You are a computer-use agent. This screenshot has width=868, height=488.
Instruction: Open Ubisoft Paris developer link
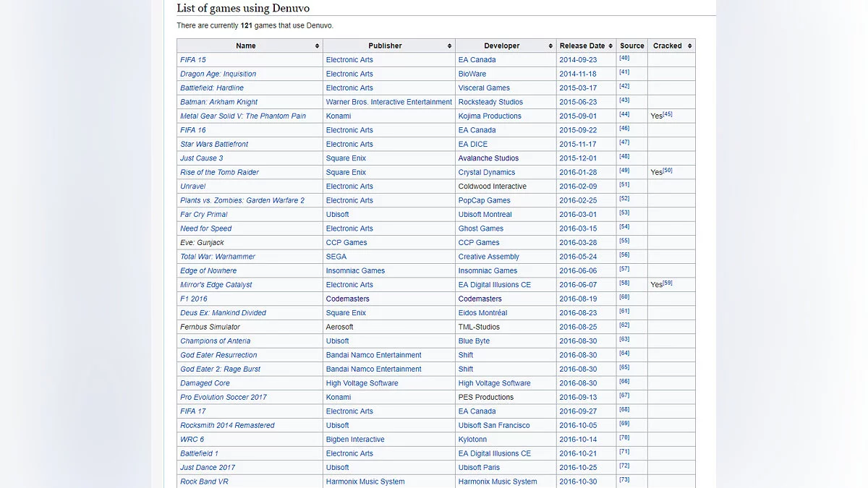[x=480, y=468]
